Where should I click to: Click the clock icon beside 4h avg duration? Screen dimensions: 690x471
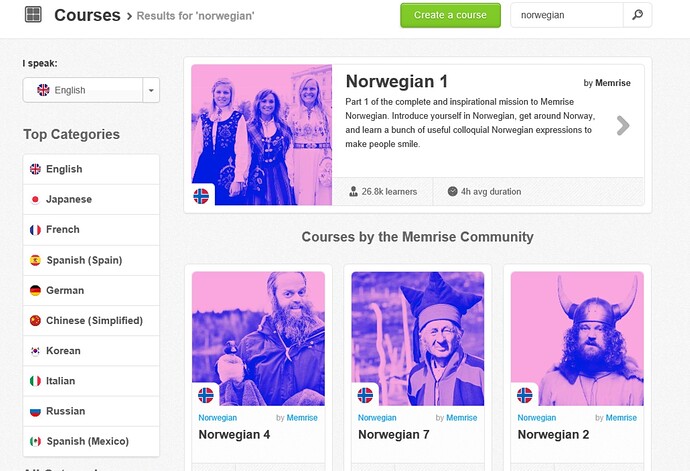452,191
